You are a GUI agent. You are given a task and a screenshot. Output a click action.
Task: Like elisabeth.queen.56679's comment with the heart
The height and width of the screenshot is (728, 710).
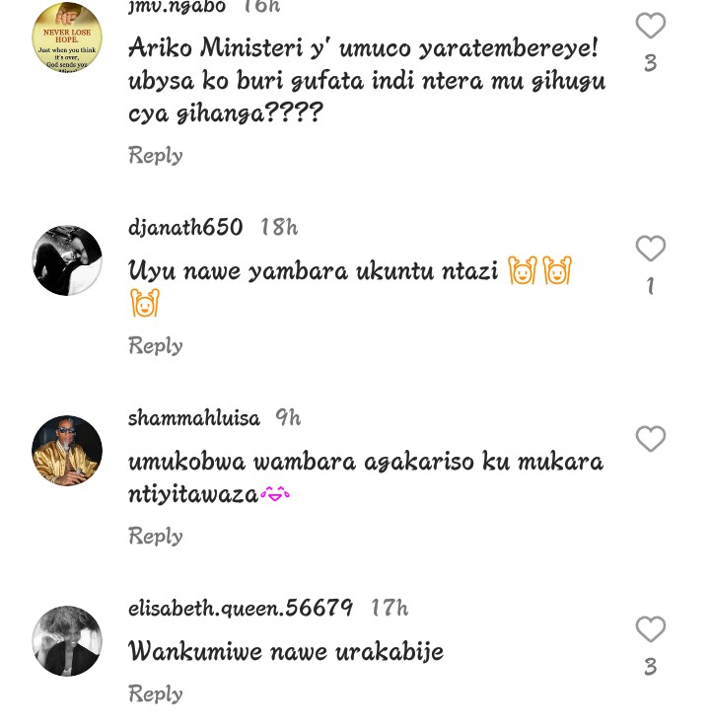coord(650,628)
